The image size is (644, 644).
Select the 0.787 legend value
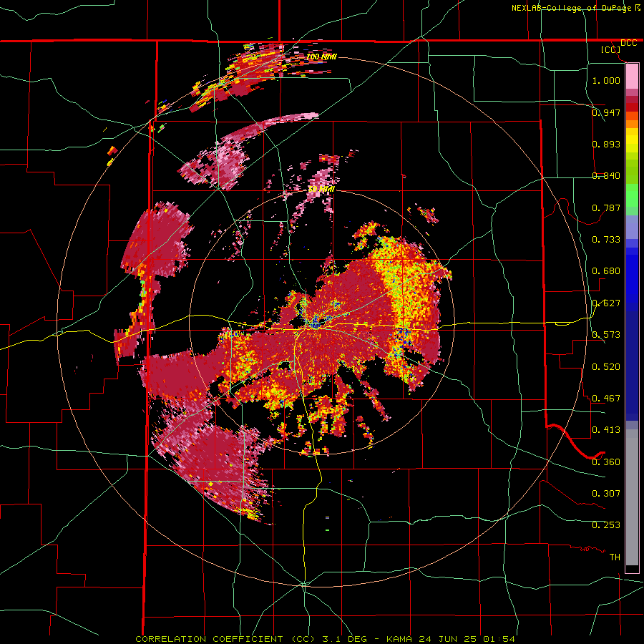pos(606,208)
